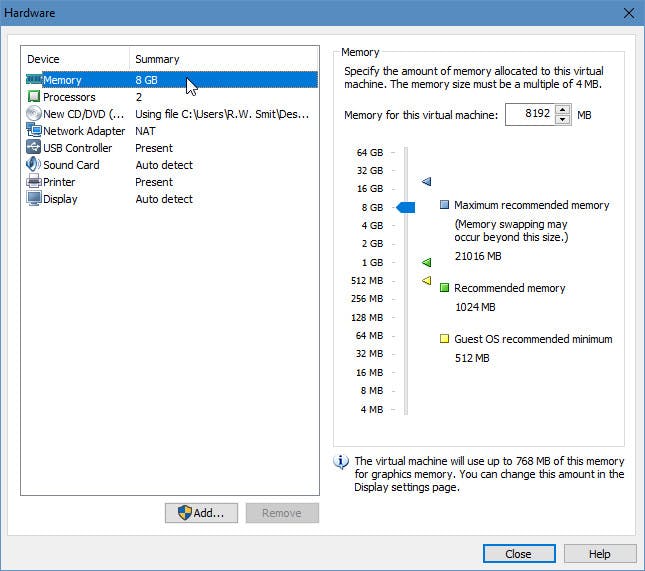Click the Processors chip icon

coord(34,97)
